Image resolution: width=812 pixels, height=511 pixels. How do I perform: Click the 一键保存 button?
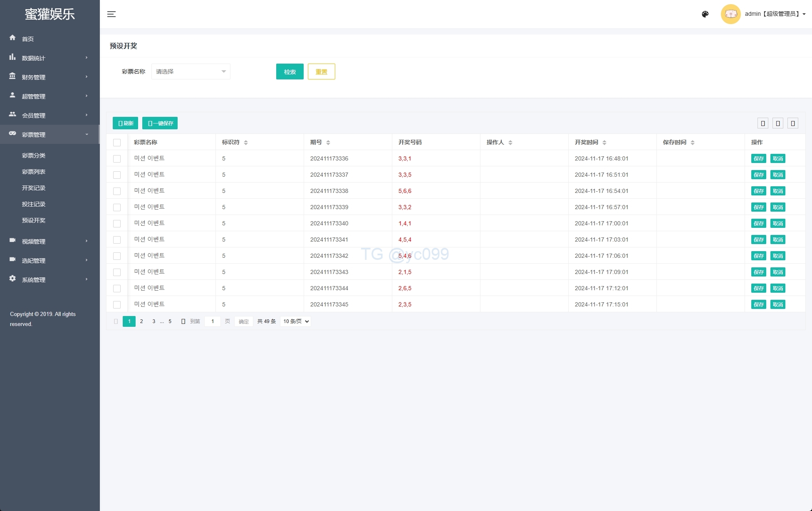160,123
